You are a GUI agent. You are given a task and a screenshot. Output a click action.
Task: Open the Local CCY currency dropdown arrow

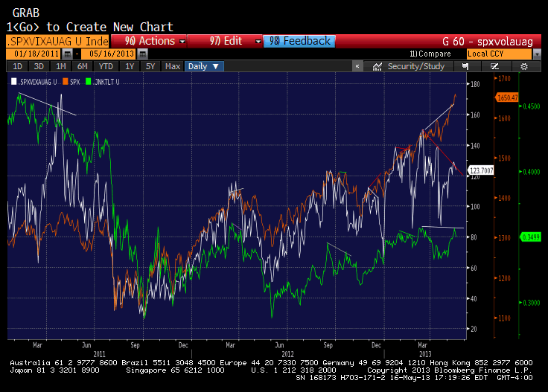point(537,54)
